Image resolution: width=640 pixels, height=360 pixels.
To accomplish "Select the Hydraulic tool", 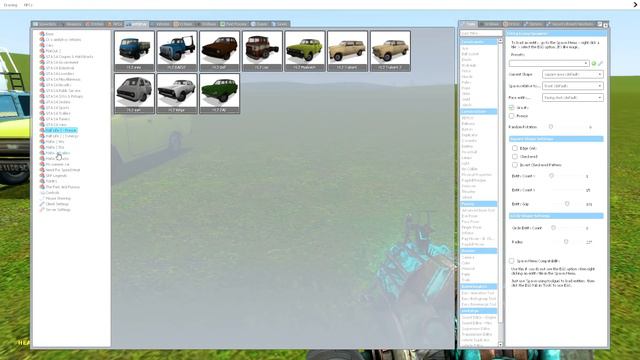I will (469, 65).
